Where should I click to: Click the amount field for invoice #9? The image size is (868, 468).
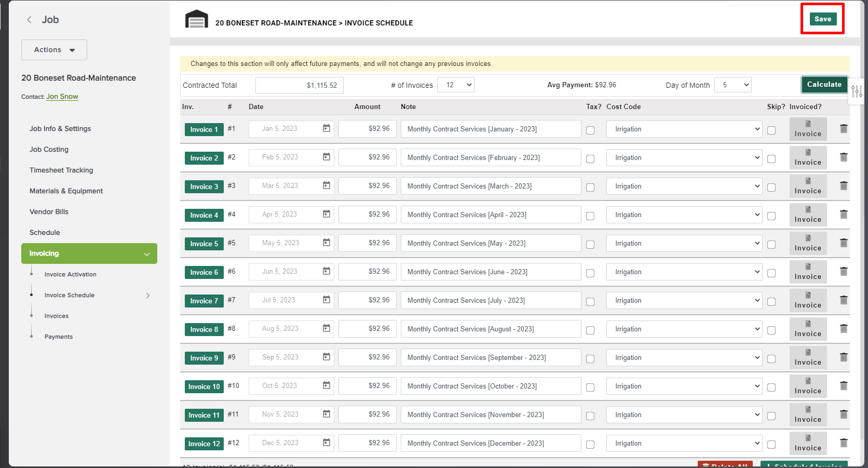point(368,357)
